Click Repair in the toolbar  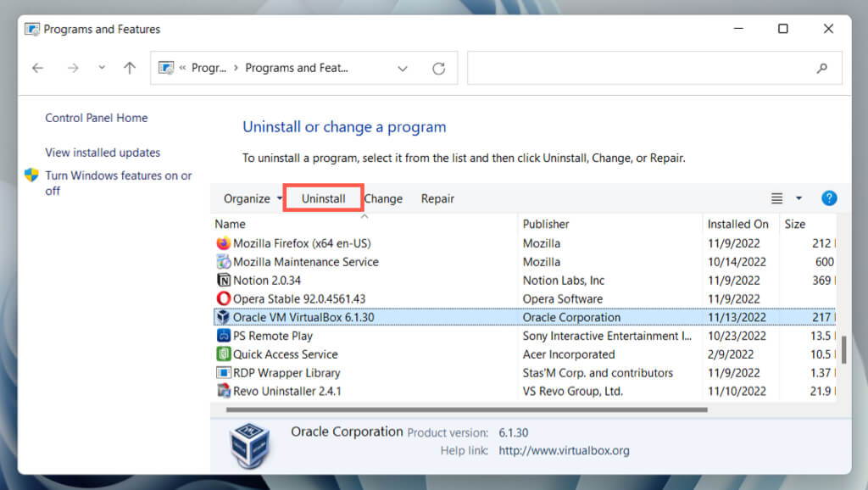click(437, 198)
